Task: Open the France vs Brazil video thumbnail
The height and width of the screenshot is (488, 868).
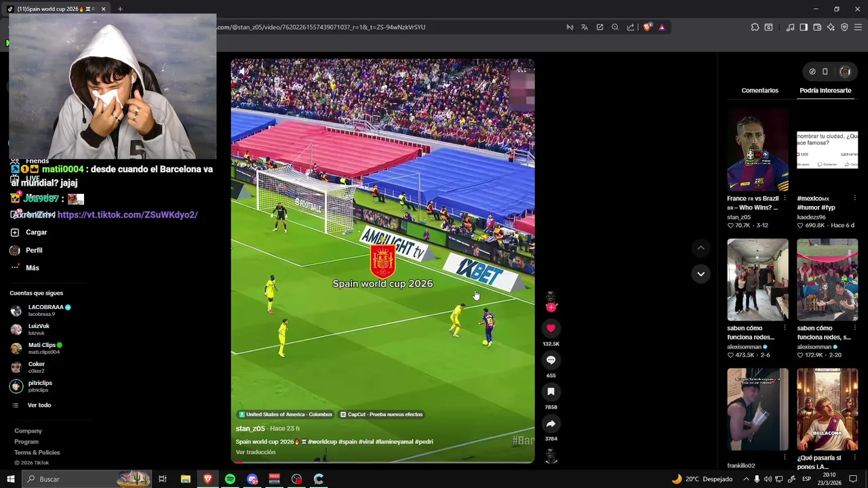Action: (757, 150)
